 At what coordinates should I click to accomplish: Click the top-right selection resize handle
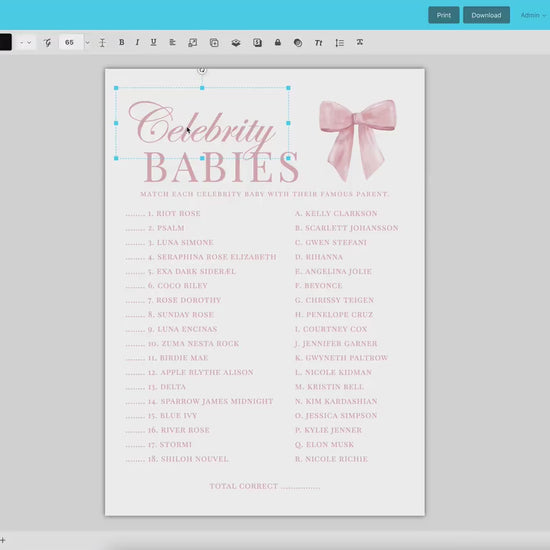click(288, 88)
